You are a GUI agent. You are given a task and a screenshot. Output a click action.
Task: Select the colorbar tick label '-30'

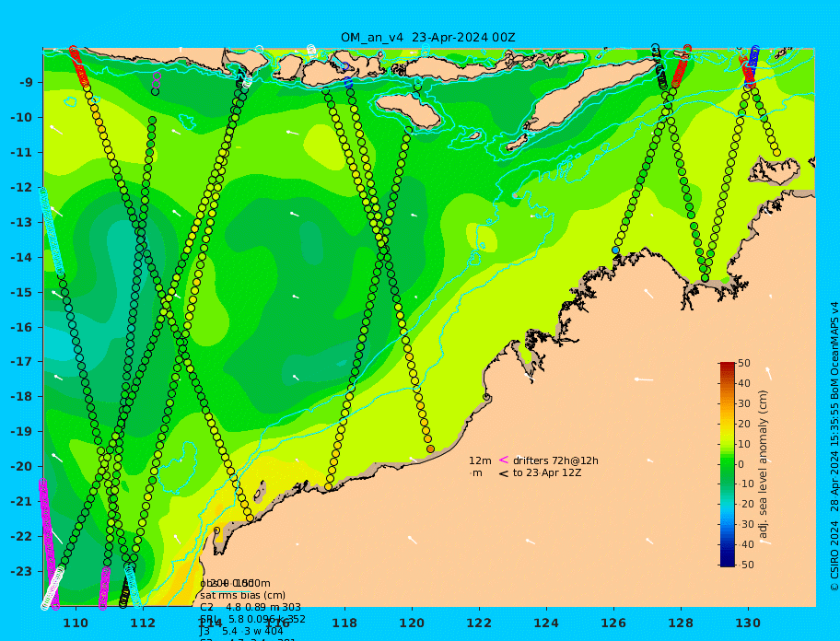pos(746,524)
